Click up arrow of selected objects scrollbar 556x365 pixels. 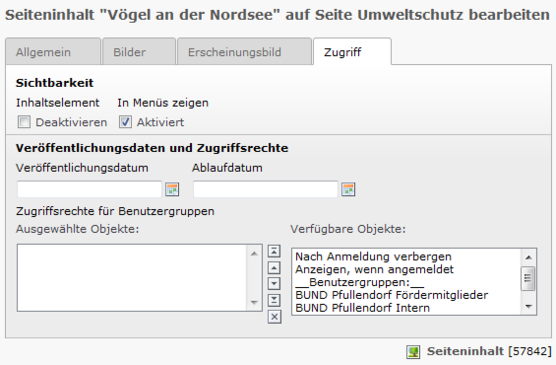254,254
